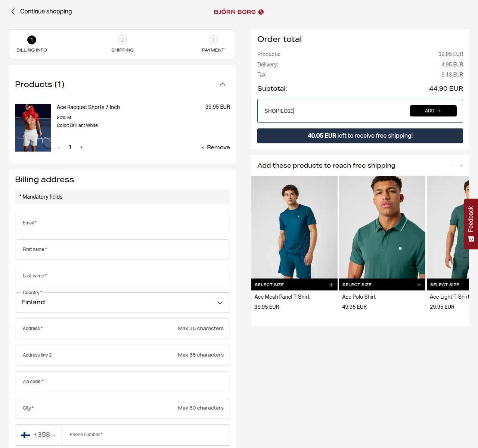
Task: Focus the City field
Action: pyautogui.click(x=122, y=408)
